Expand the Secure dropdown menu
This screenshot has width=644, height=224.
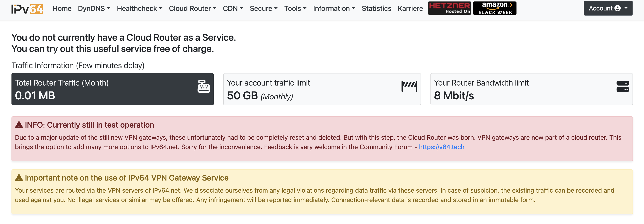pos(263,8)
